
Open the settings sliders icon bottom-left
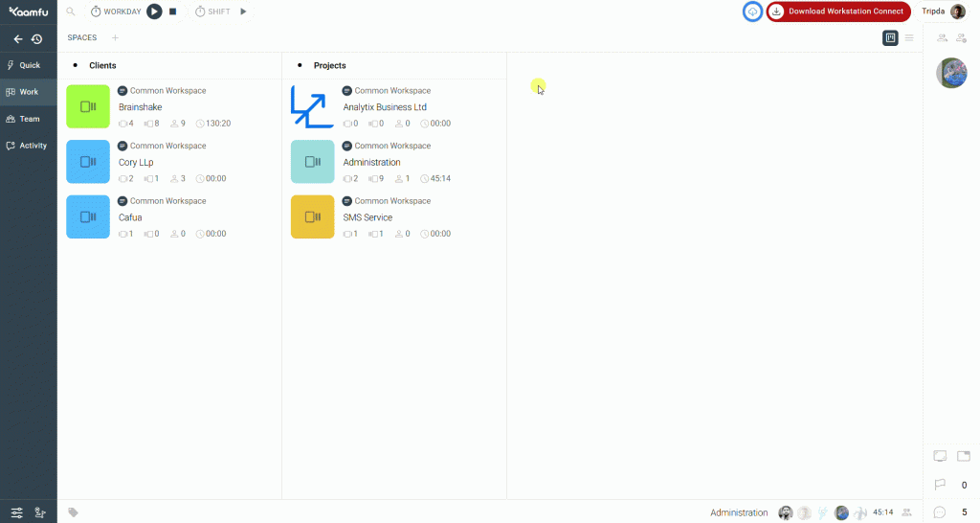[x=17, y=512]
